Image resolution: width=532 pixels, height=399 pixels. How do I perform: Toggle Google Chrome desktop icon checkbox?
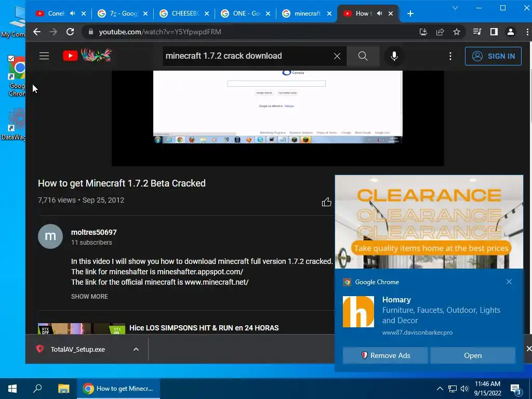click(11, 58)
